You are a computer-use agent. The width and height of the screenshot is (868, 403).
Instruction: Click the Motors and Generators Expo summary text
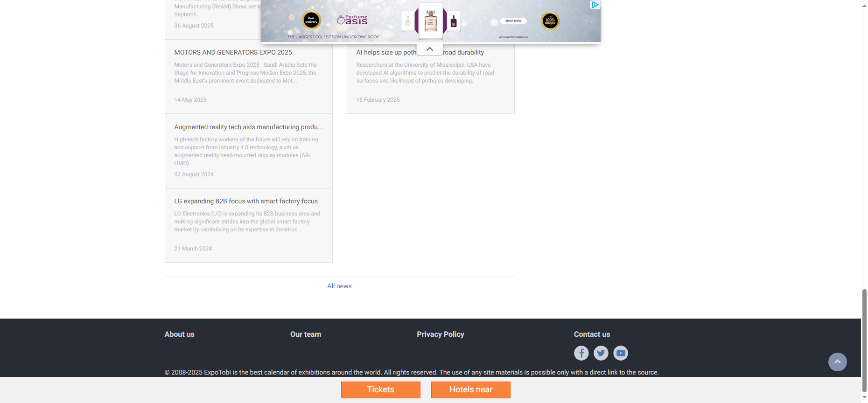click(246, 73)
